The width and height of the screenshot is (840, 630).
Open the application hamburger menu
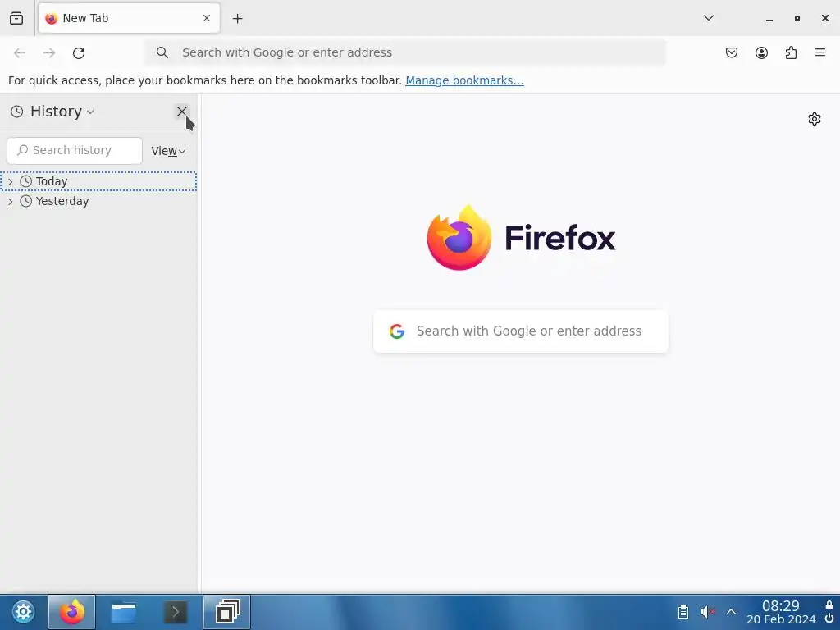click(x=820, y=52)
